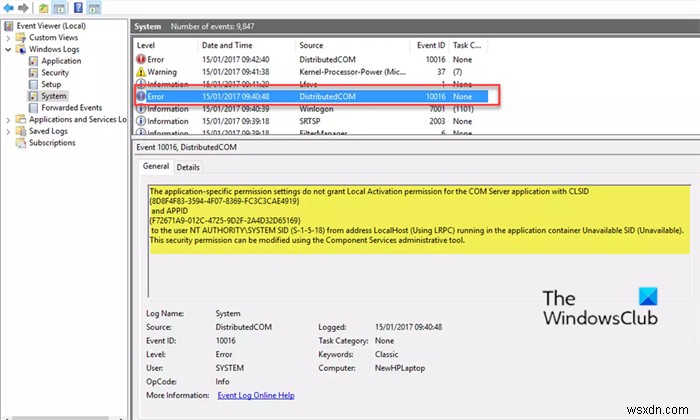This screenshot has width=700, height=420.
Task: Select the Error event at 09:42:40
Action: 311,59
